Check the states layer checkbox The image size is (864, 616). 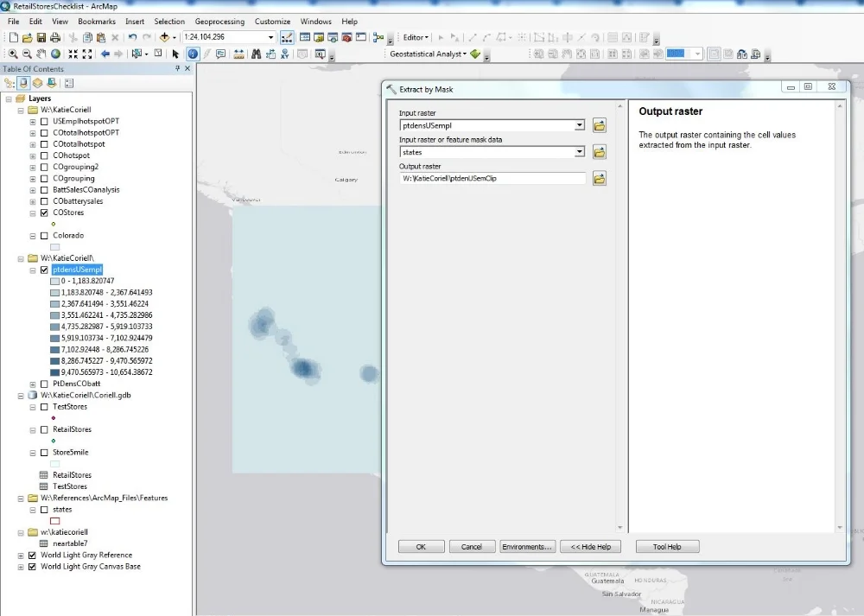coord(44,511)
